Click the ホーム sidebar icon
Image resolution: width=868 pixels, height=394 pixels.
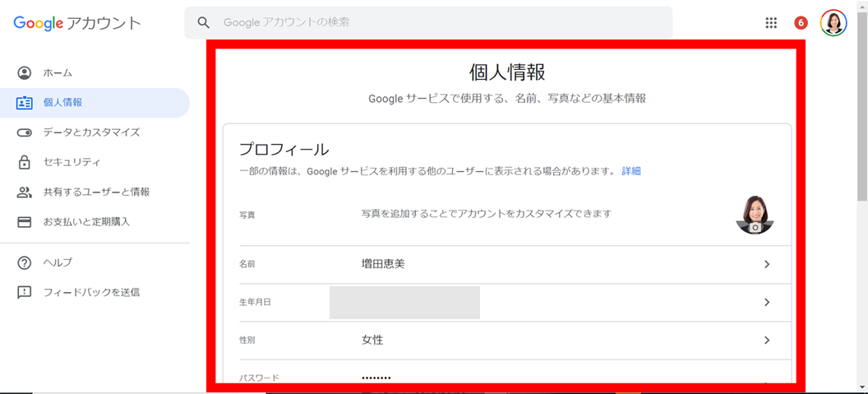pyautogui.click(x=25, y=73)
